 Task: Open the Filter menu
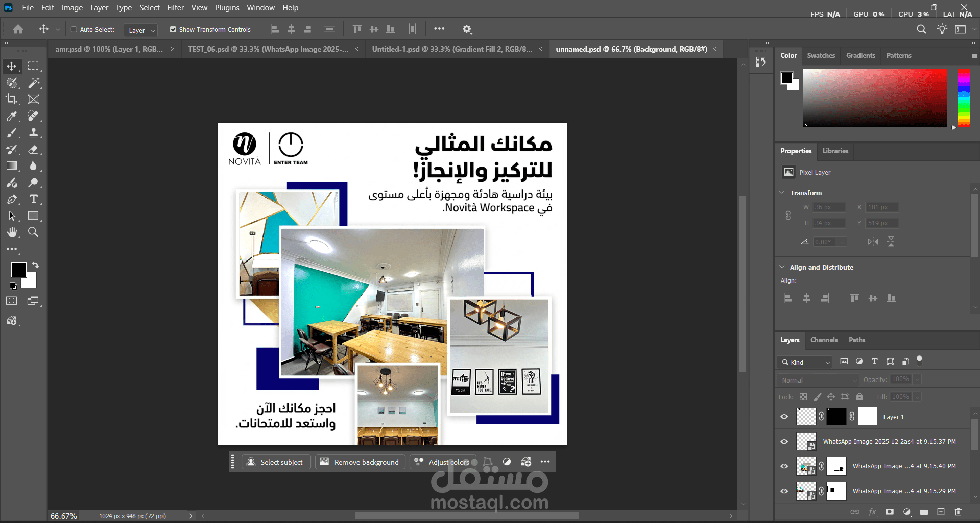(x=175, y=7)
